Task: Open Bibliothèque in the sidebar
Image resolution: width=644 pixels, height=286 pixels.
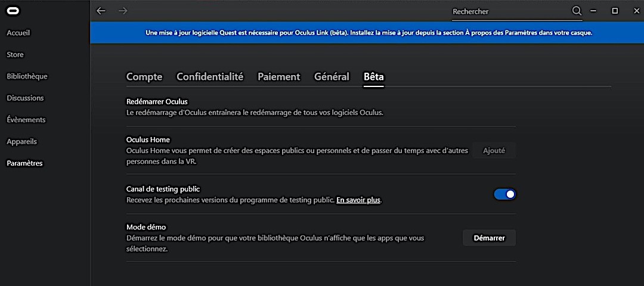Action: click(x=27, y=76)
